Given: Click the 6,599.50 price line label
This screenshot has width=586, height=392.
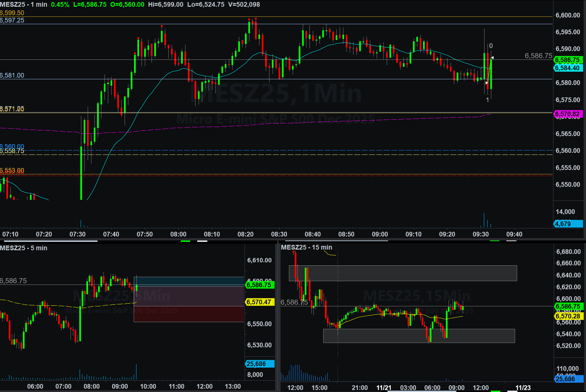Looking at the screenshot, I should (12, 13).
